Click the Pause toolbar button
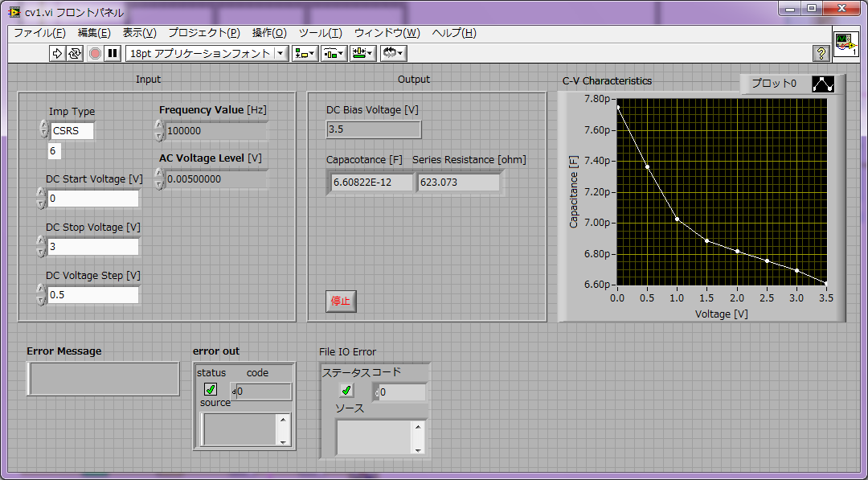868x480 pixels. [113, 53]
